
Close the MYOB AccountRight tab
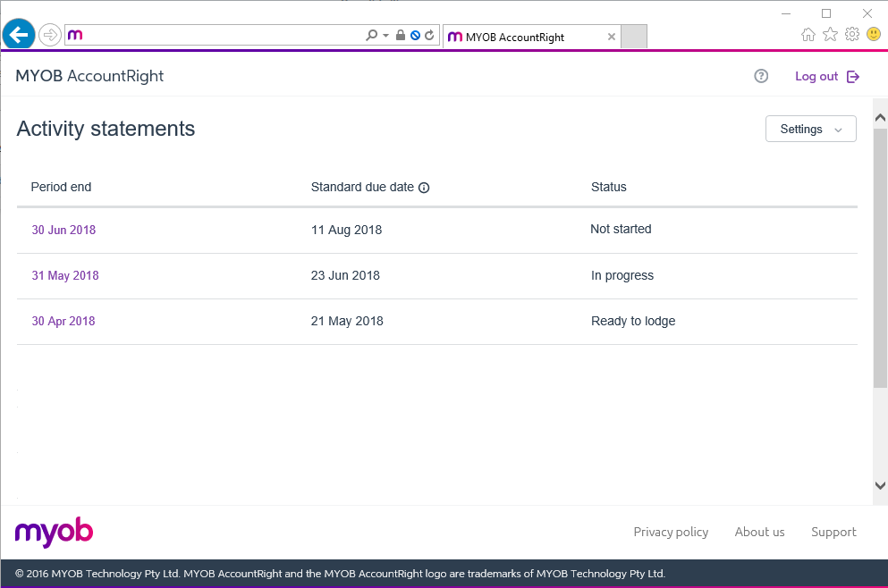(x=612, y=38)
